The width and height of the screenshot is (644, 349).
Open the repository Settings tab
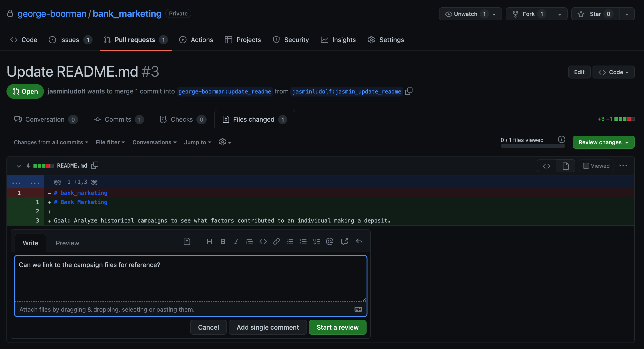[386, 40]
